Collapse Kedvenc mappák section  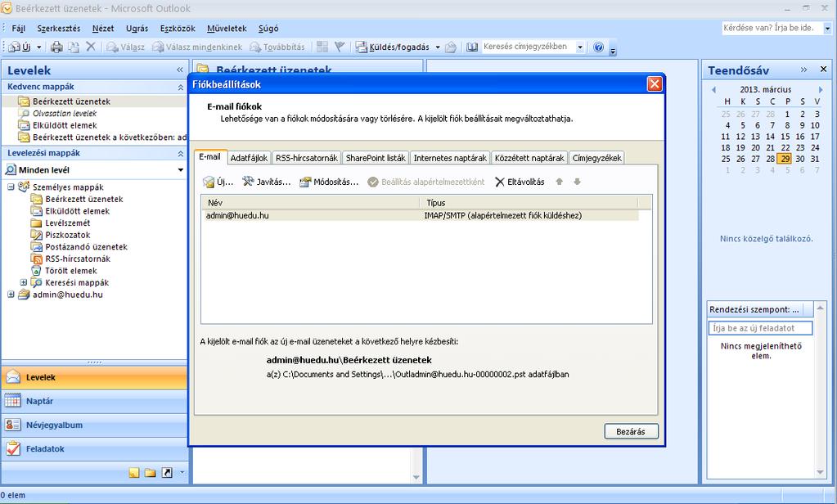click(x=181, y=87)
